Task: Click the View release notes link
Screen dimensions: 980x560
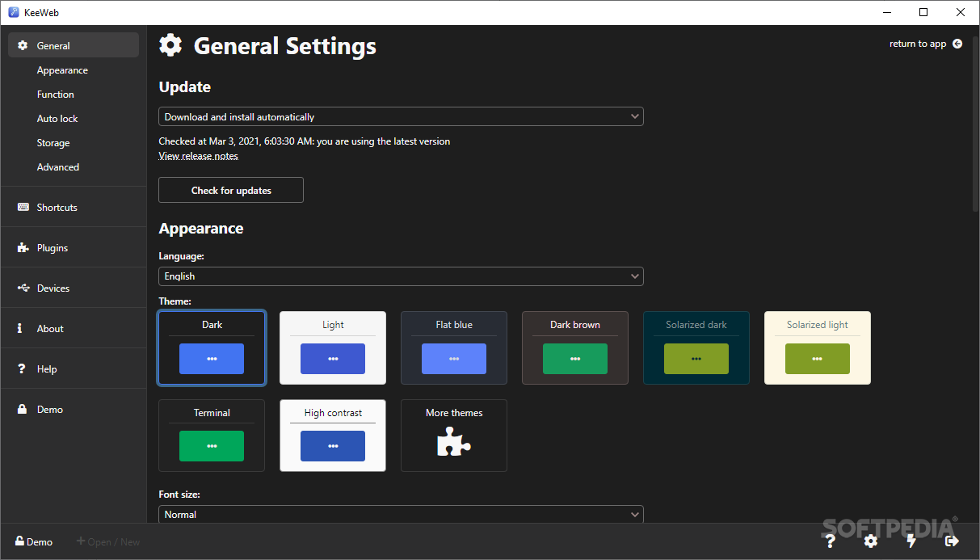Action: pyautogui.click(x=199, y=156)
